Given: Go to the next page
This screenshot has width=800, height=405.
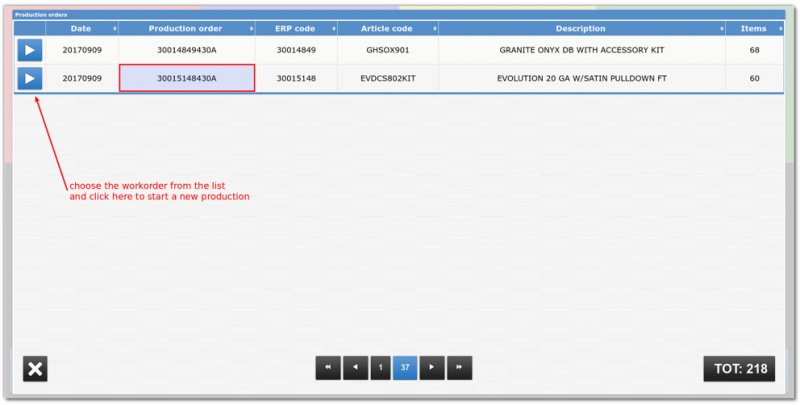Looking at the screenshot, I should tap(432, 368).
